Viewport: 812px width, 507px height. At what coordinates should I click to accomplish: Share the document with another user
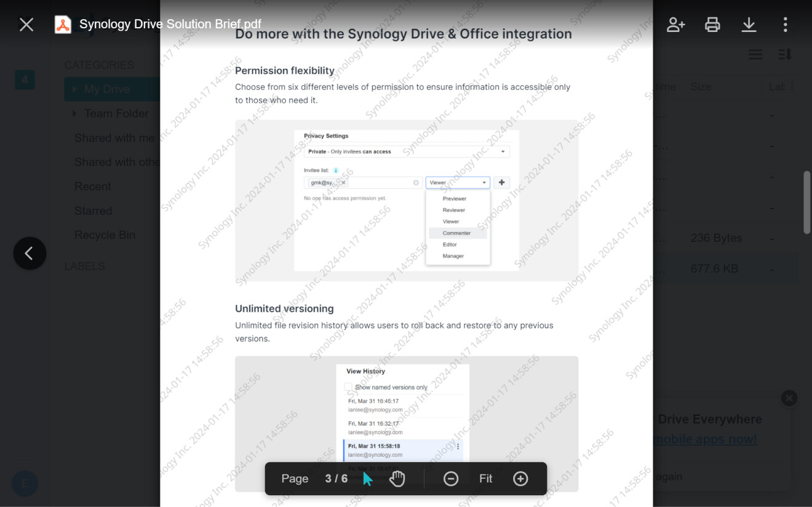(675, 24)
